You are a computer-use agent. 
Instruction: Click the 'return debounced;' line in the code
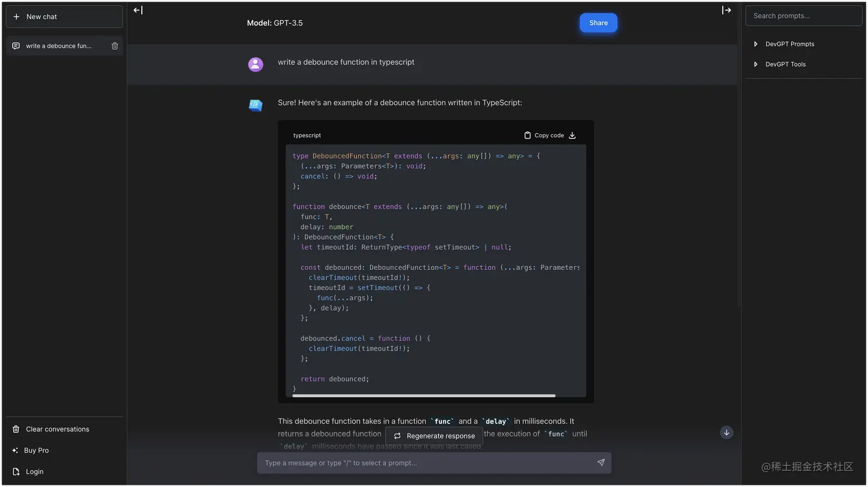coord(335,379)
